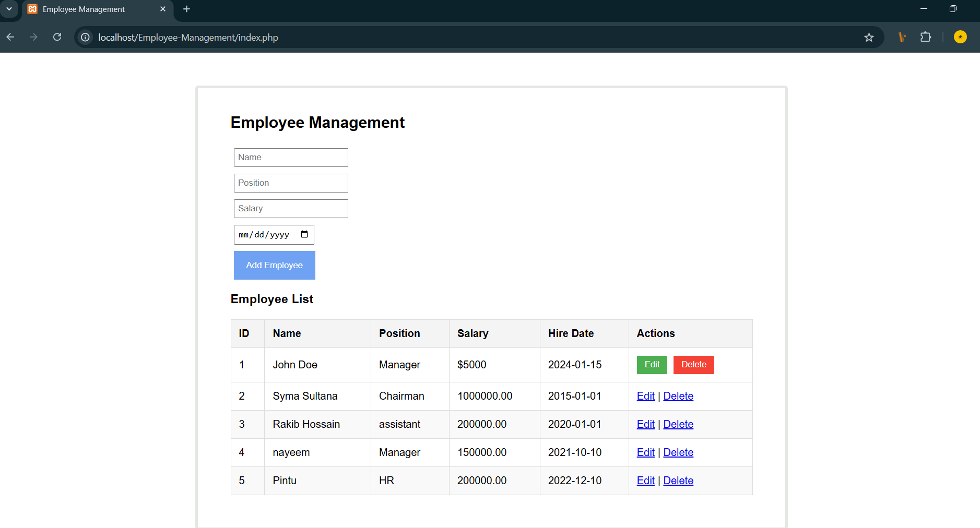This screenshot has height=528, width=980.
Task: Click Delete link for Syma Sultana
Action: (x=678, y=396)
